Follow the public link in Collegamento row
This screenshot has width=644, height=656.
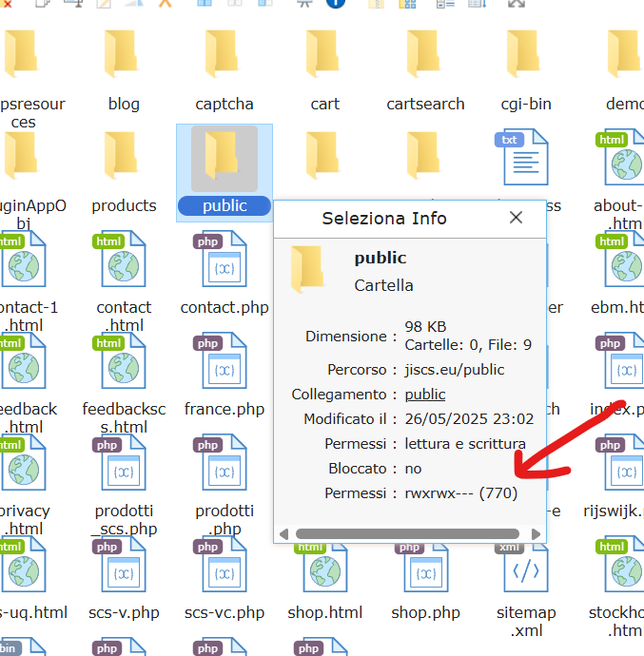(x=424, y=394)
